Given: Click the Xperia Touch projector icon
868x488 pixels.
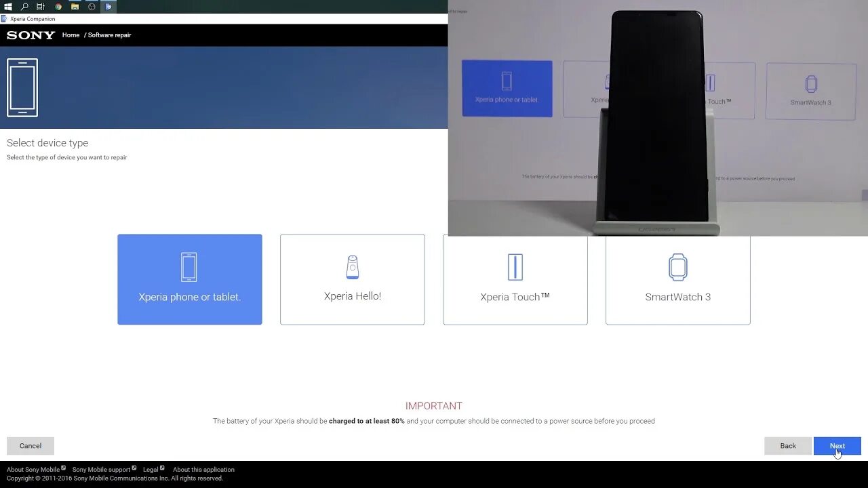Looking at the screenshot, I should (515, 267).
